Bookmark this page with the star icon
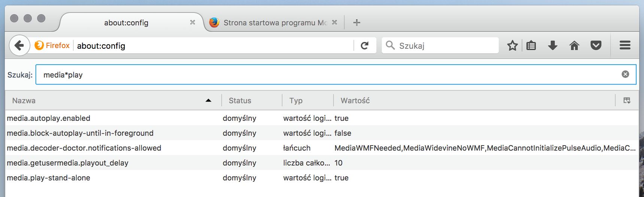This screenshot has height=197, width=644. pyautogui.click(x=512, y=45)
